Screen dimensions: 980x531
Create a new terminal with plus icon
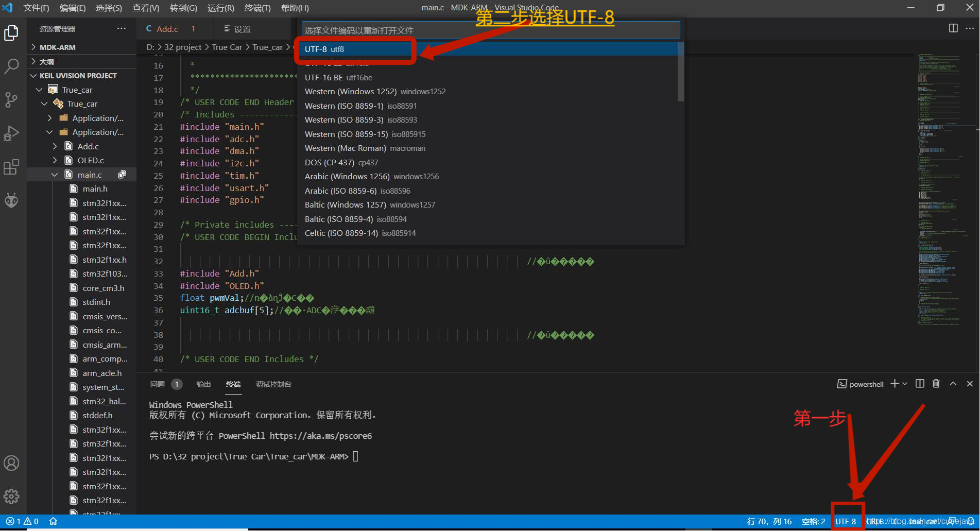(895, 384)
